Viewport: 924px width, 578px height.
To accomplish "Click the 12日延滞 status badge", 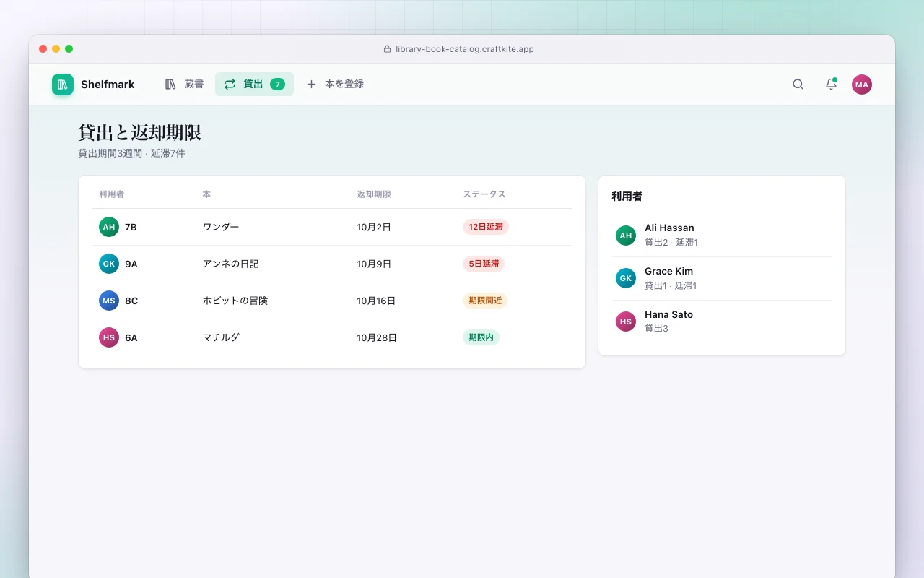I will click(486, 227).
